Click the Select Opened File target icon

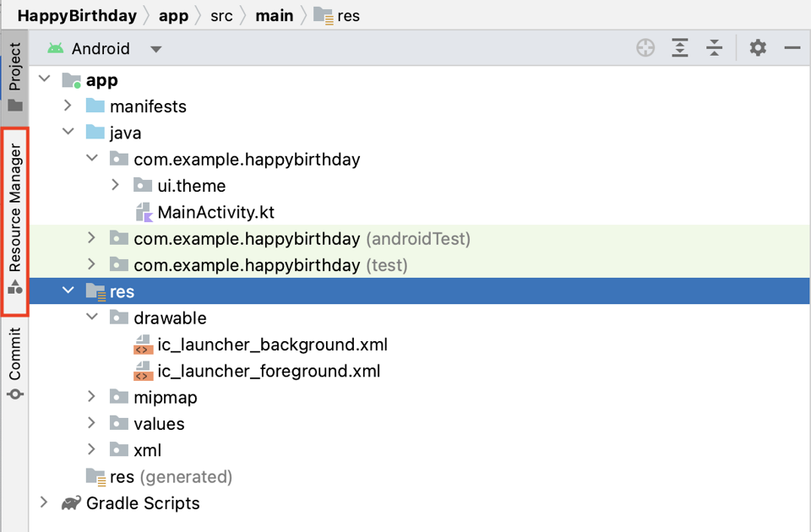645,48
